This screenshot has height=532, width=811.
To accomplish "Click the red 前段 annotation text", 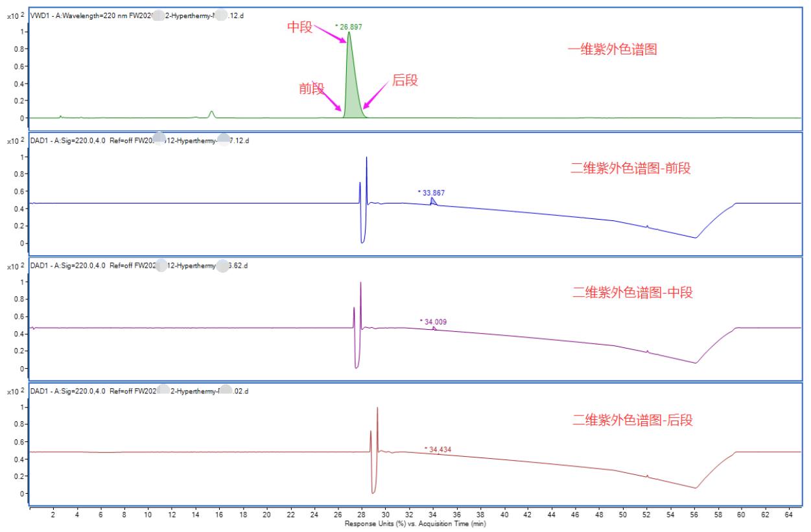I will point(311,89).
